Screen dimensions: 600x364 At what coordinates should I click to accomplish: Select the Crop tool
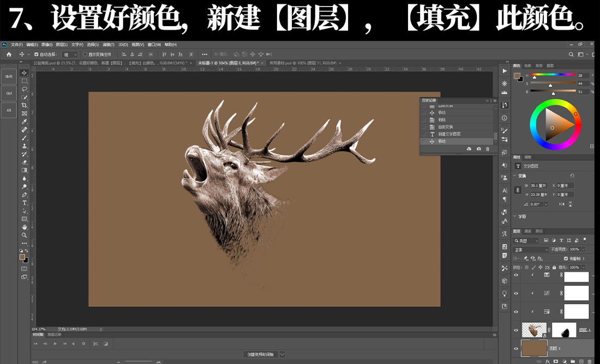25,105
